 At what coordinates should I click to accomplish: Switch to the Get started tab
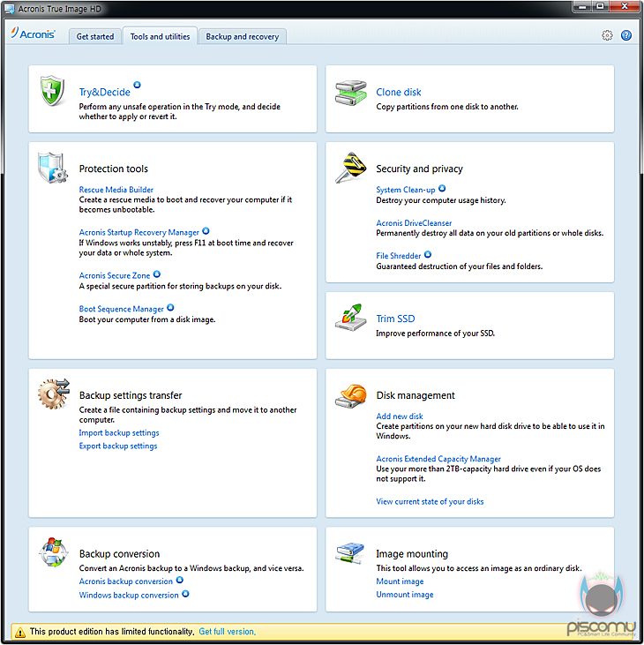(95, 36)
